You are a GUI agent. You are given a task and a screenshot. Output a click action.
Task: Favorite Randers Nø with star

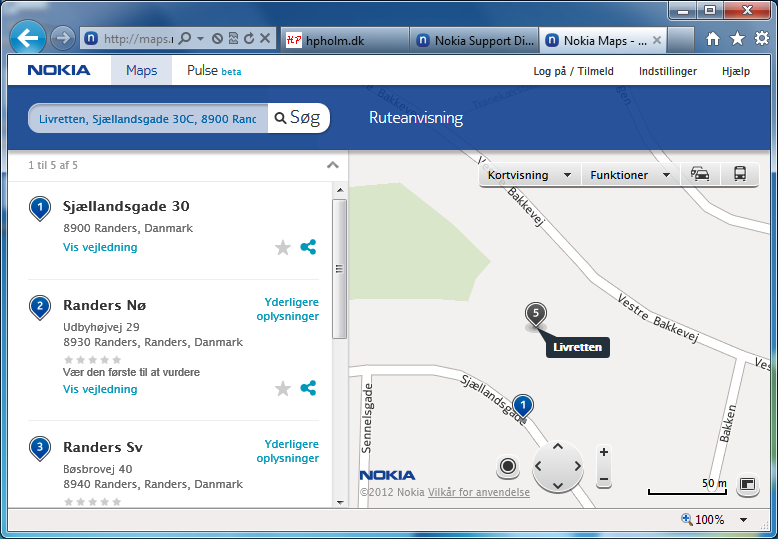[x=283, y=389]
